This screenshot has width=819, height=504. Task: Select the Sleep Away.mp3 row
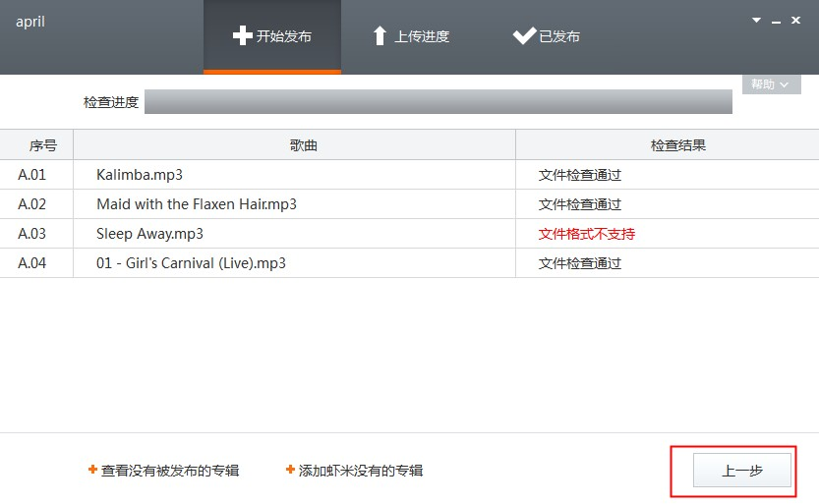409,234
